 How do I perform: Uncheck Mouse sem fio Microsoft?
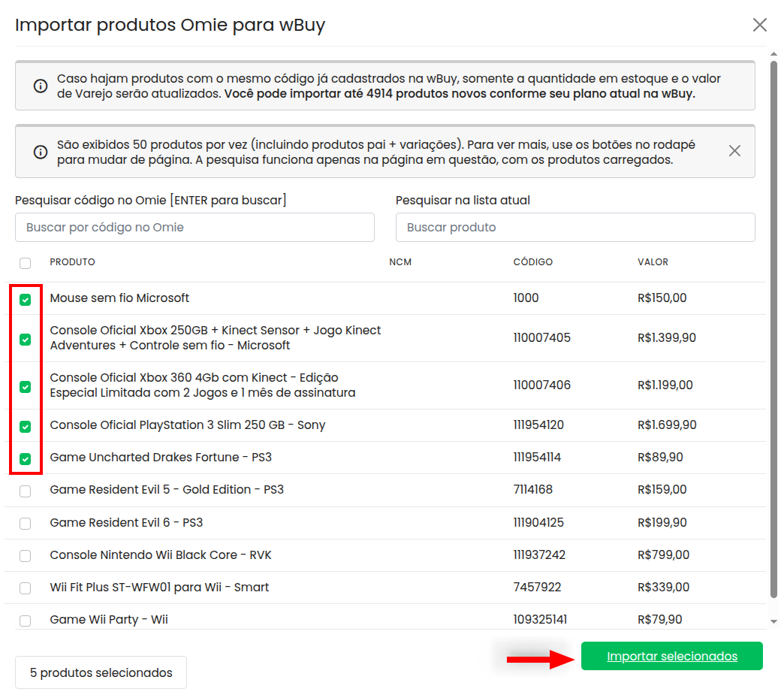tap(26, 300)
